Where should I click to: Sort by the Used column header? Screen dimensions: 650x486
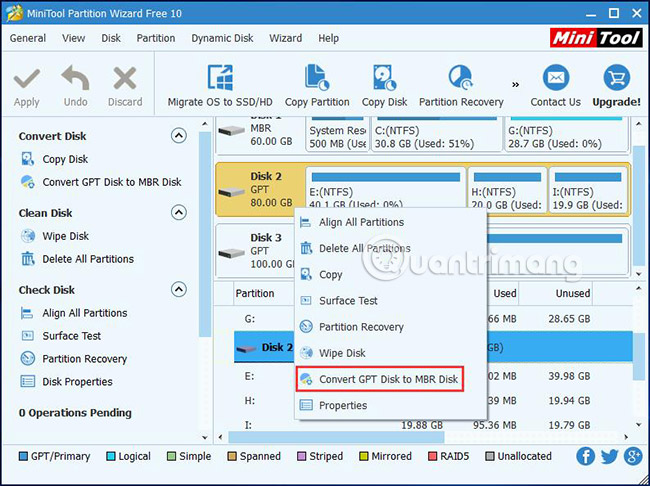(504, 294)
